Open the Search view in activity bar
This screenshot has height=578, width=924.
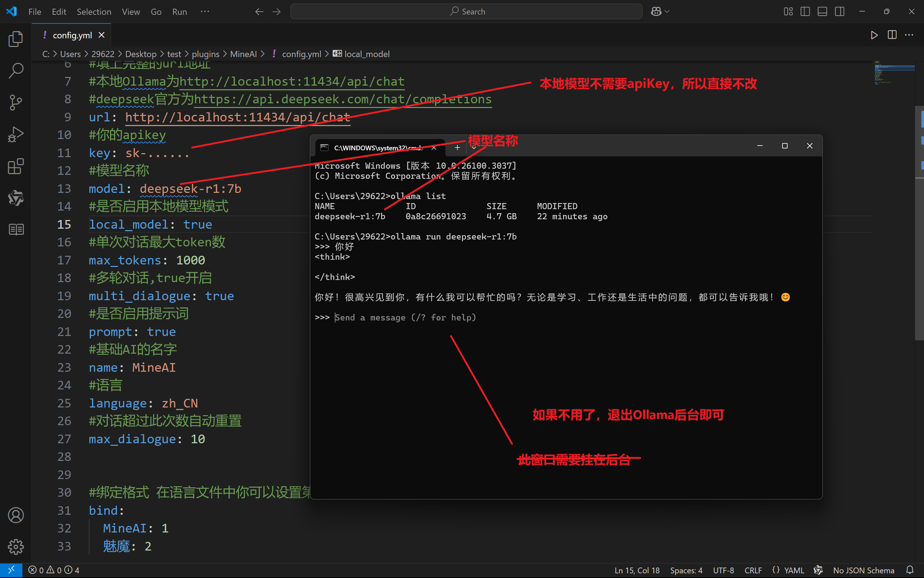(x=16, y=70)
